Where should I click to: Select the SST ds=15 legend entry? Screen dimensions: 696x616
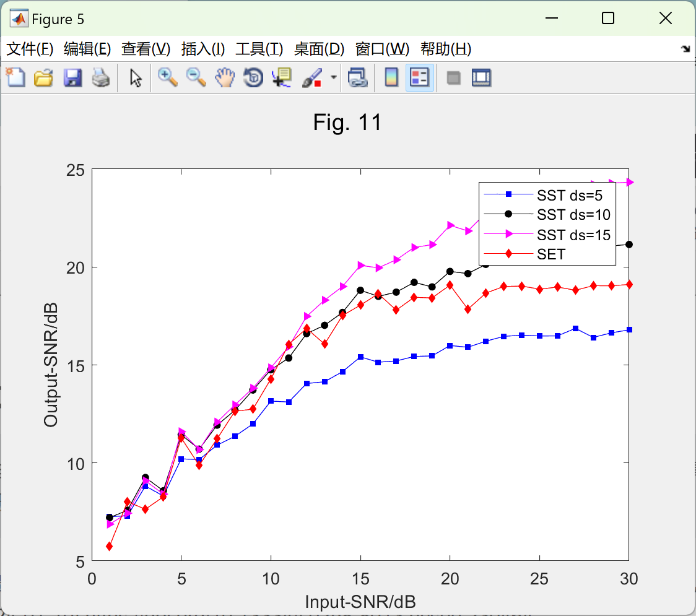547,235
